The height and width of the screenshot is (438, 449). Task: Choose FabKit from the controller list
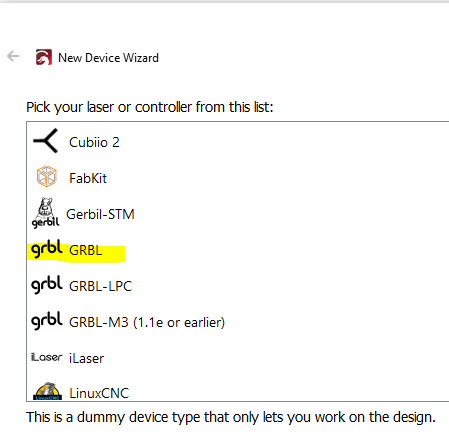click(88, 178)
